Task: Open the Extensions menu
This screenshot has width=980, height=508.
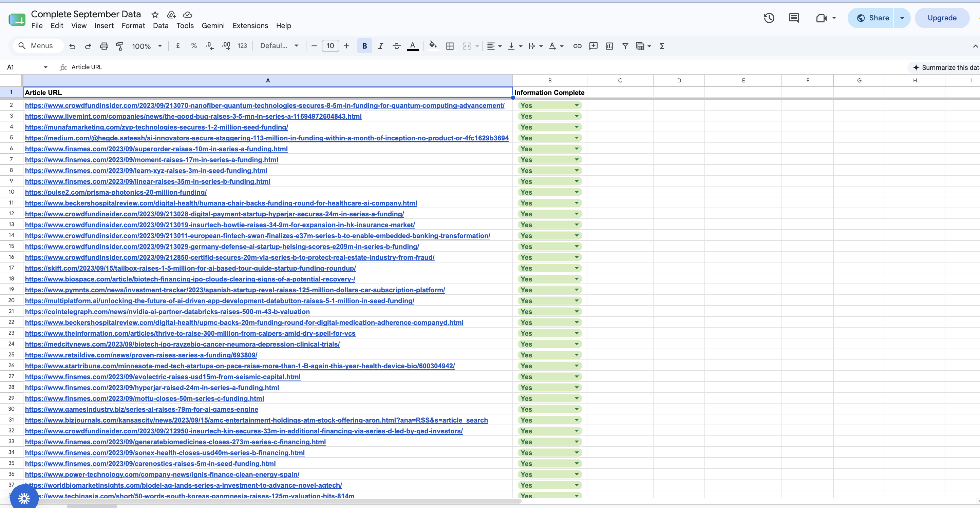Action: (250, 25)
